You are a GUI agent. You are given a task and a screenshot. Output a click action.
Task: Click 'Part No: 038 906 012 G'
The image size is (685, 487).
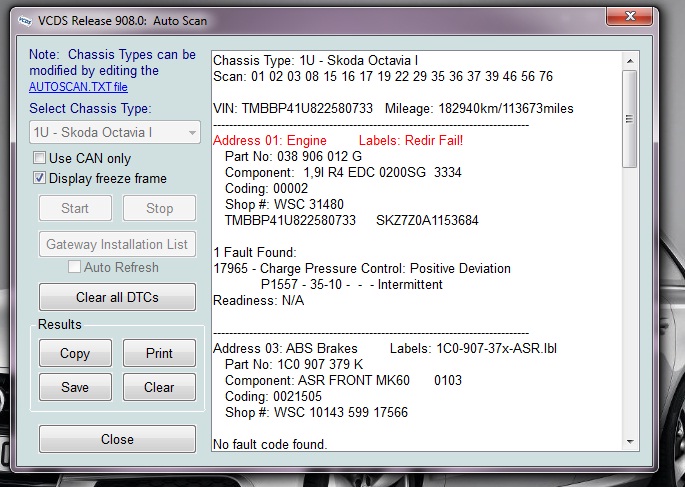tap(294, 156)
